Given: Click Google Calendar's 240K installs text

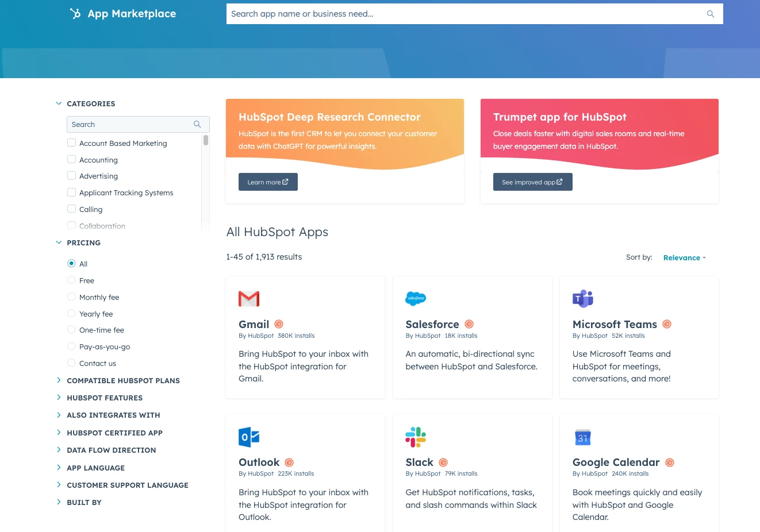Looking at the screenshot, I should click(x=630, y=473).
